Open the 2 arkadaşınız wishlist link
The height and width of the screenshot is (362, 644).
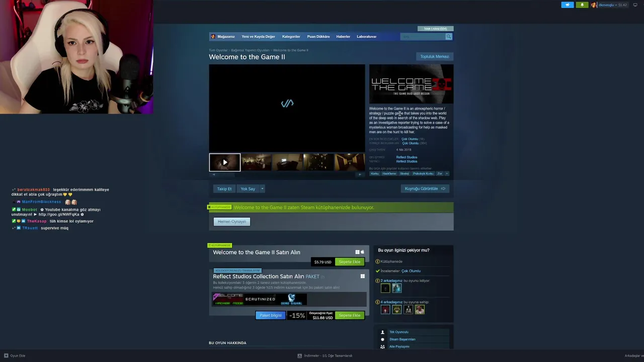click(x=391, y=281)
